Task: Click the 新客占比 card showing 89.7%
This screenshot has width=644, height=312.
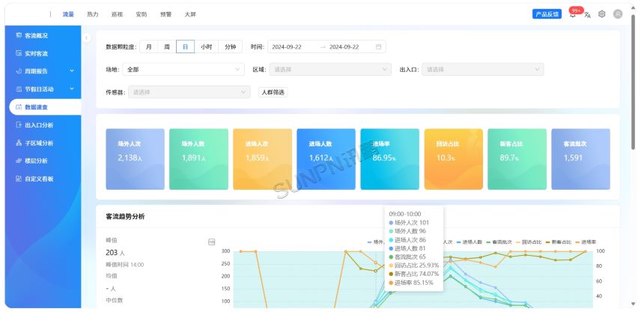Action: [x=517, y=159]
